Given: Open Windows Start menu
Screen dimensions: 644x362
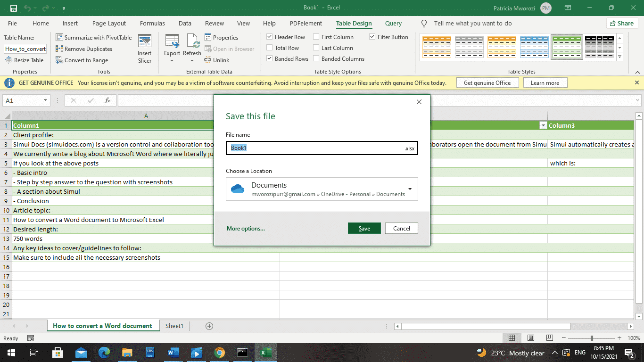Looking at the screenshot, I should click(10, 353).
